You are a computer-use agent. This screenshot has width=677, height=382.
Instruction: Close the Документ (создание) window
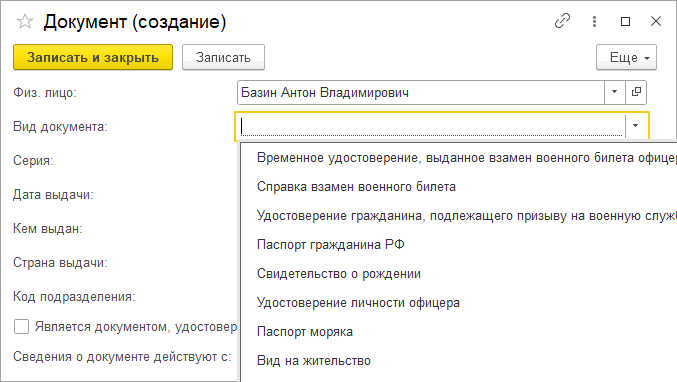656,21
